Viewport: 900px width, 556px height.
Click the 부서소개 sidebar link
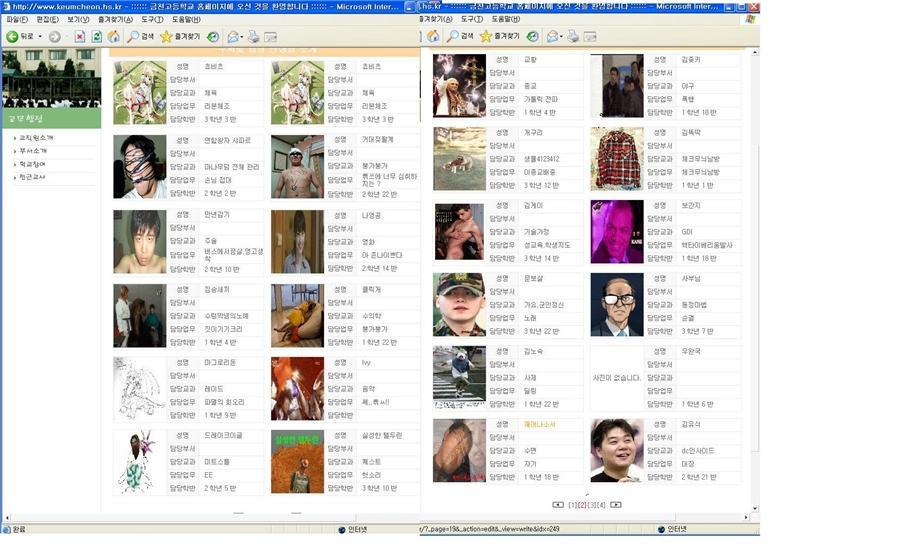(34, 151)
